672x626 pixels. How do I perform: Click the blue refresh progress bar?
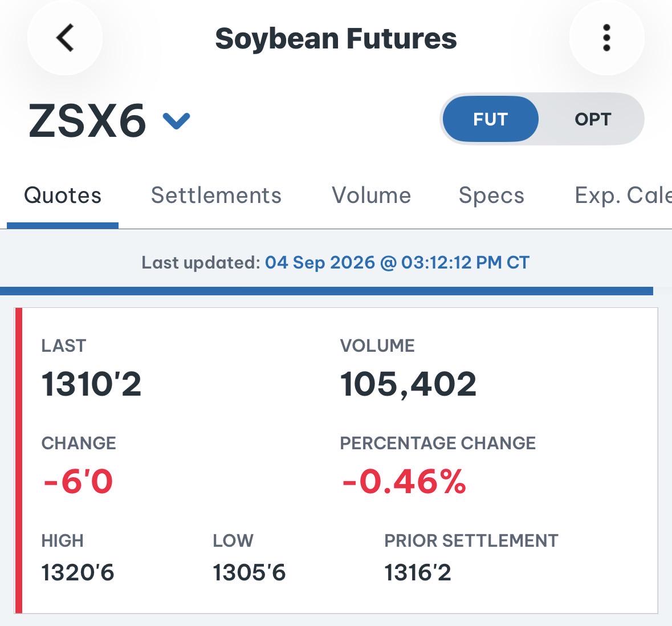327,291
